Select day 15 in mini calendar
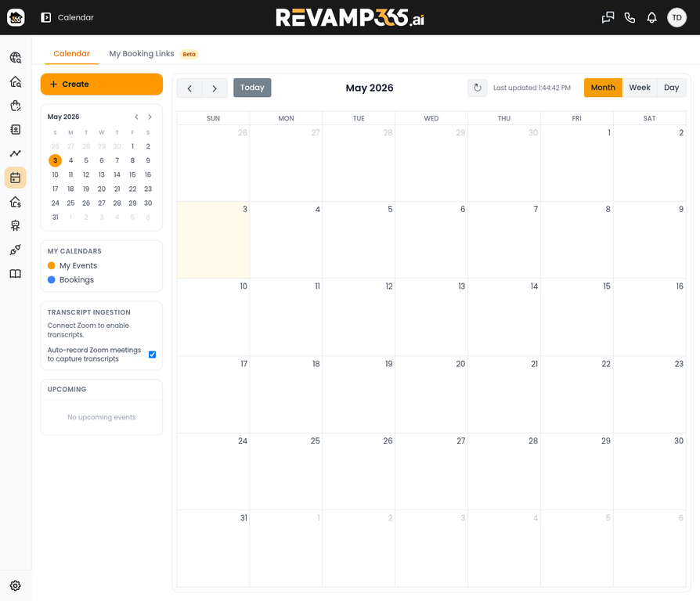 [132, 175]
